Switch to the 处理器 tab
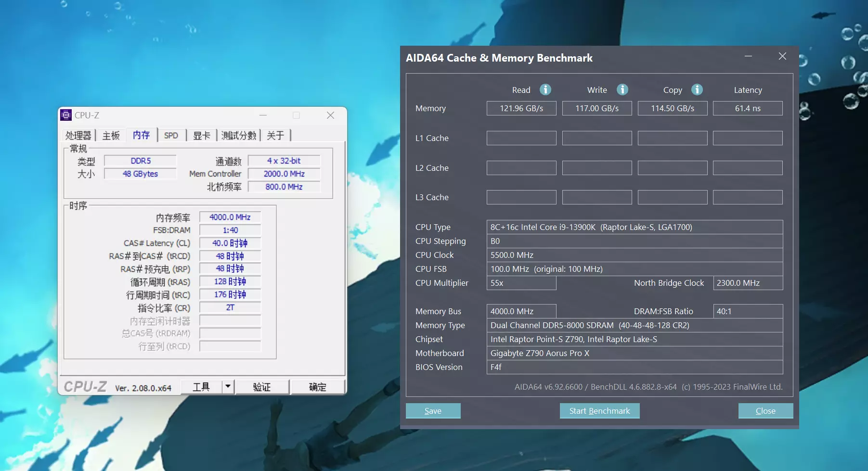This screenshot has width=868, height=471. click(78, 136)
